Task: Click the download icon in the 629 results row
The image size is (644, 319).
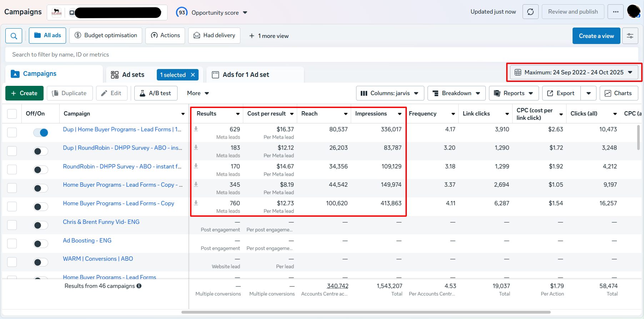Action: (196, 129)
